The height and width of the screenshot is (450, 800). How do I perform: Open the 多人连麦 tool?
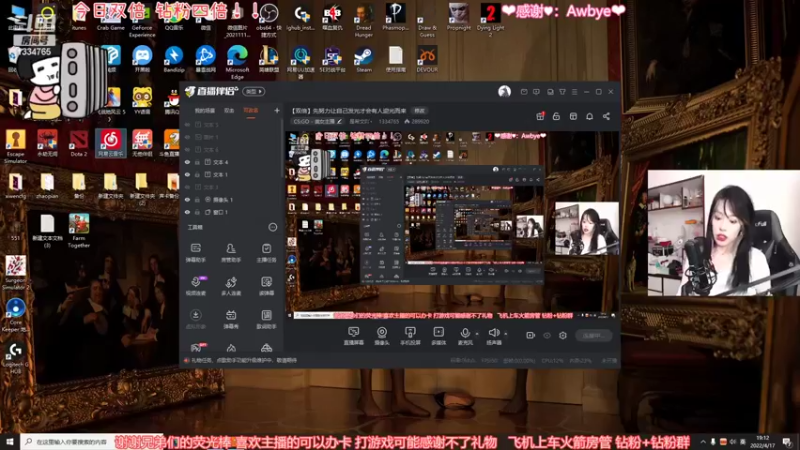(231, 286)
